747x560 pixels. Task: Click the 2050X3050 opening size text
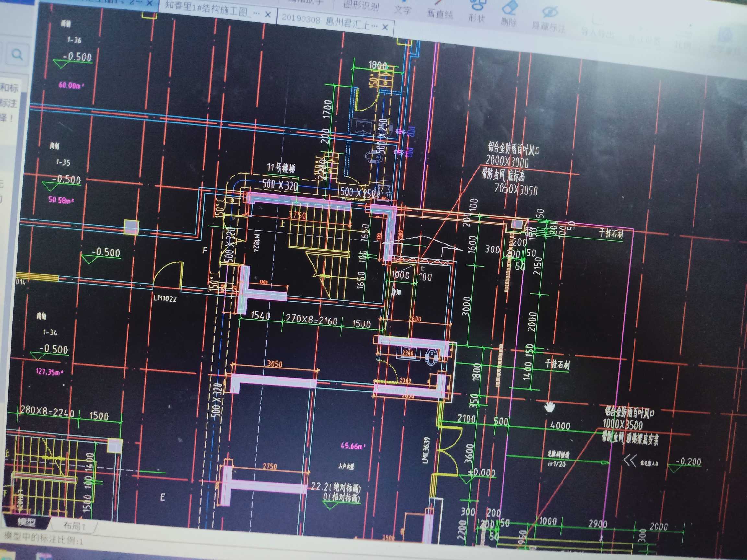coord(516,189)
